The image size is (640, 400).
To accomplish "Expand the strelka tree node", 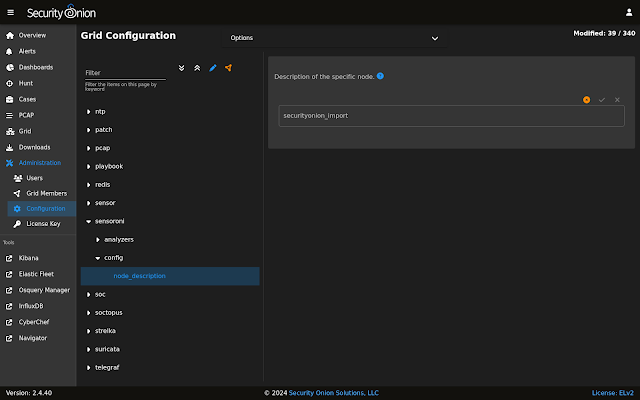I will click(x=89, y=331).
